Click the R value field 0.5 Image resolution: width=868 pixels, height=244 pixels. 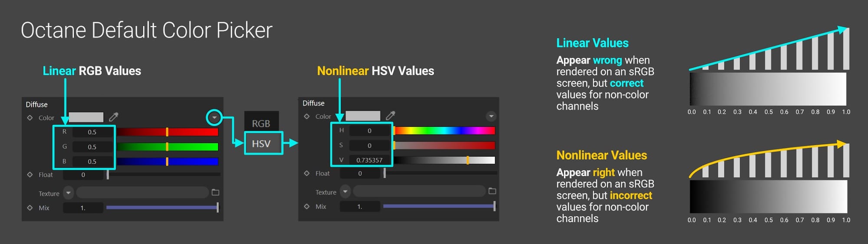point(92,132)
